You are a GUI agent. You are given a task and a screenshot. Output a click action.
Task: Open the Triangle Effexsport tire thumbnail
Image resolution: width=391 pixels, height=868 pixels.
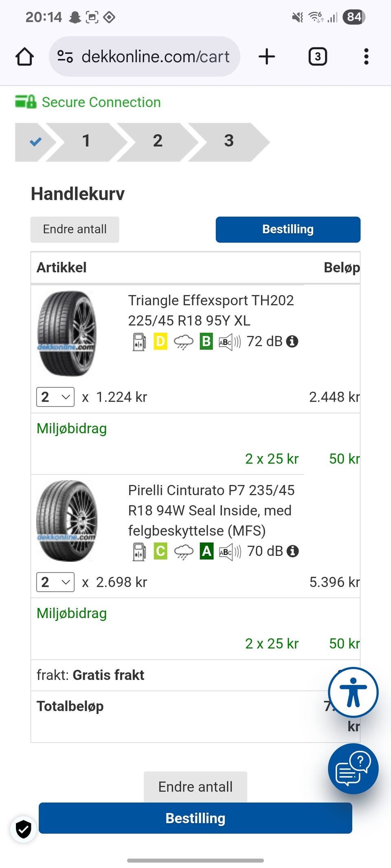pyautogui.click(x=67, y=333)
